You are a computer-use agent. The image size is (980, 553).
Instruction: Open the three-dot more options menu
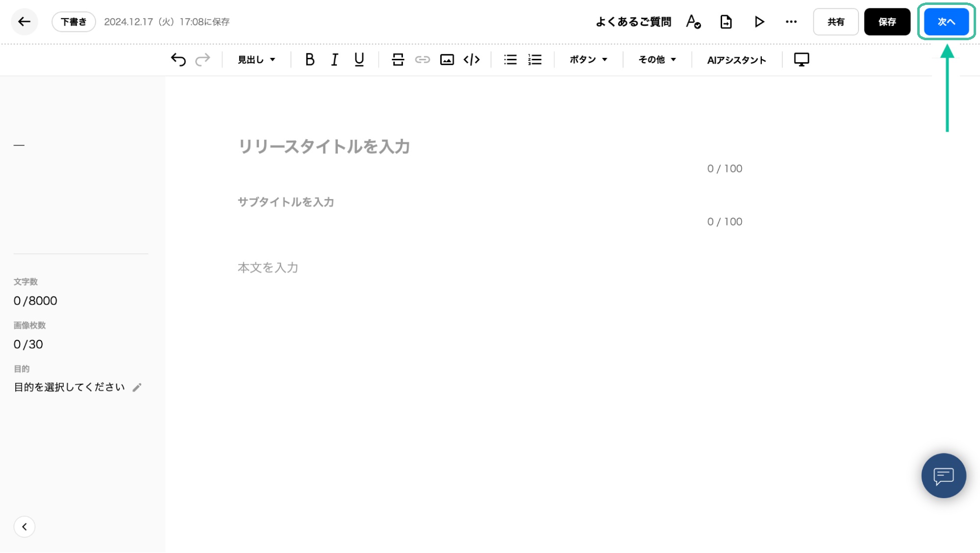click(x=791, y=22)
